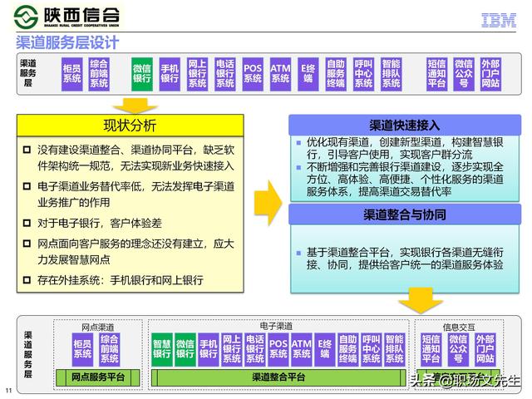The image size is (532, 399).
Task: Click the 柜员系统 box under 网点渠道
Action: pyautogui.click(x=82, y=349)
